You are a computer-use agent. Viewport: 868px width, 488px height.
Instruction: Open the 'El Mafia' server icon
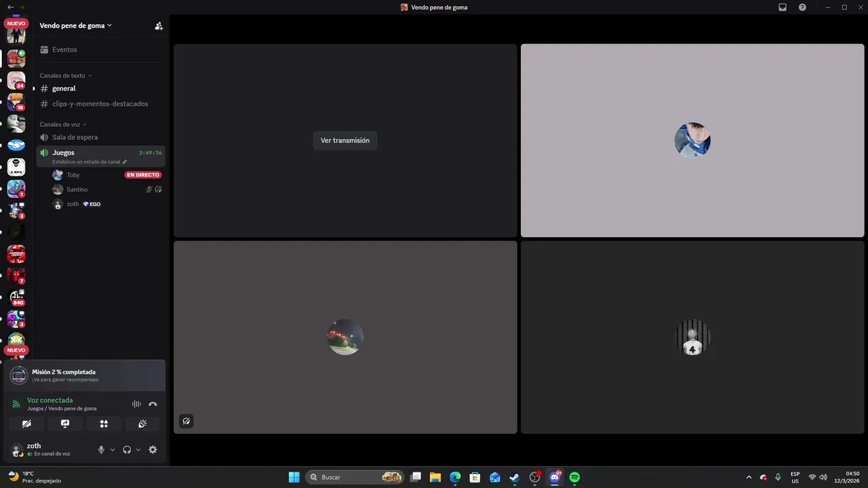tap(16, 167)
